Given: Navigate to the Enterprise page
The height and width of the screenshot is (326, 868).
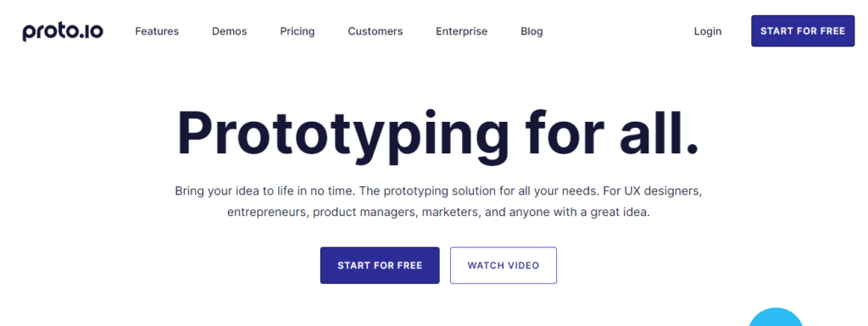Looking at the screenshot, I should click(x=462, y=31).
